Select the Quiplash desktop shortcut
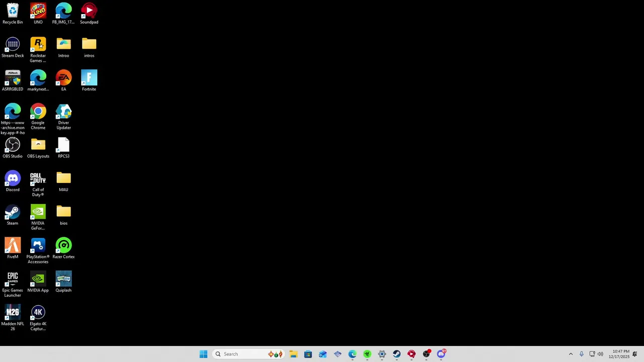644x362 pixels. [63, 282]
